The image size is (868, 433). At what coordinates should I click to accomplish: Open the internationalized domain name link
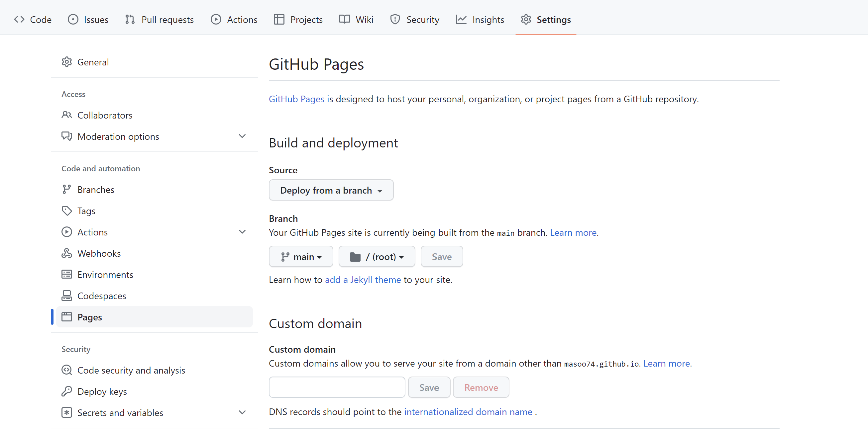point(468,412)
